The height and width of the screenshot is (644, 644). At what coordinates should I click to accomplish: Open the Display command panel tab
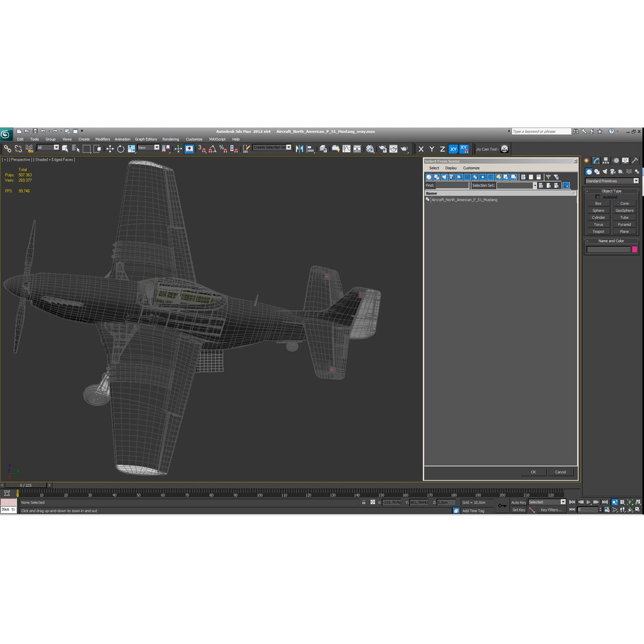point(625,160)
